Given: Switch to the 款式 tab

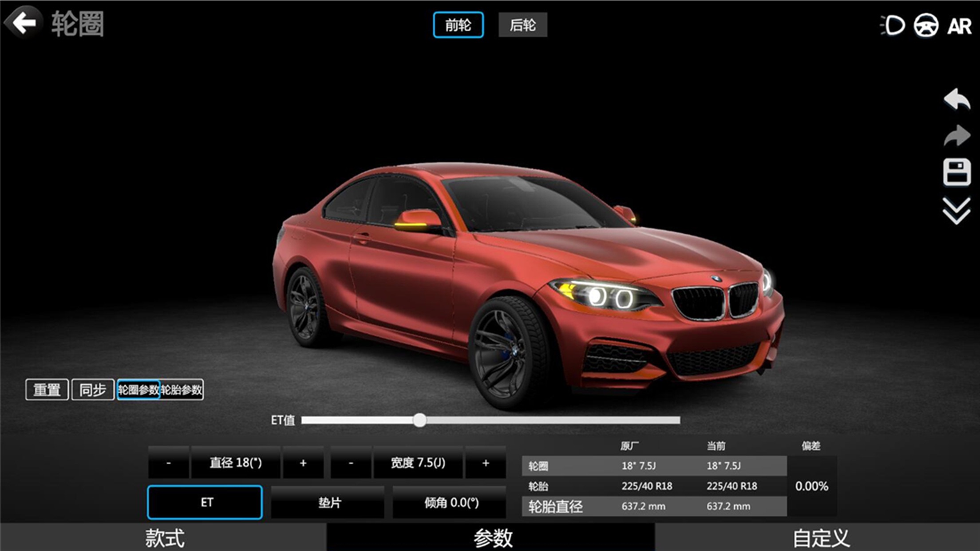Looking at the screenshot, I should click(x=165, y=537).
